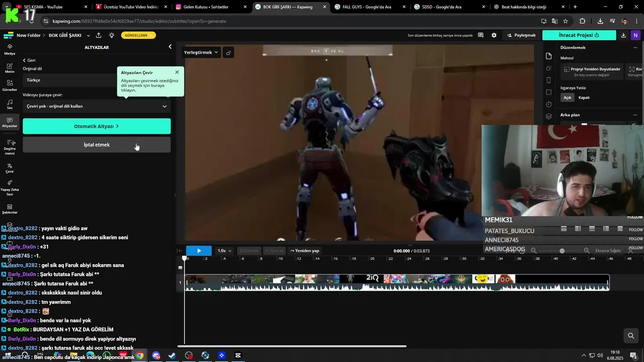Open the Şablonlar templates panel
Image resolution: width=644 pixels, height=362 pixels.
click(x=10, y=209)
